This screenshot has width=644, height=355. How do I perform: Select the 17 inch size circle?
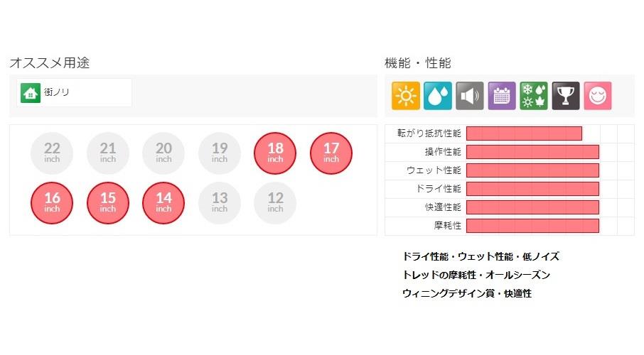pos(331,153)
